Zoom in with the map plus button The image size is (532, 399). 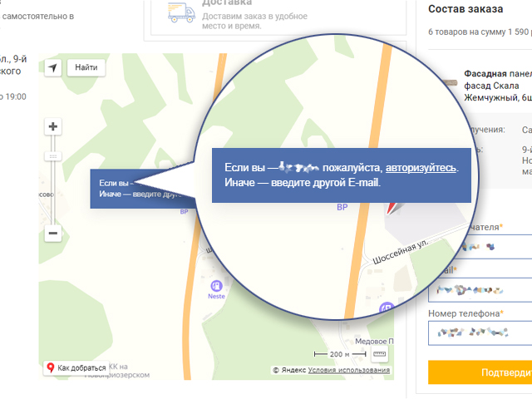coord(53,127)
